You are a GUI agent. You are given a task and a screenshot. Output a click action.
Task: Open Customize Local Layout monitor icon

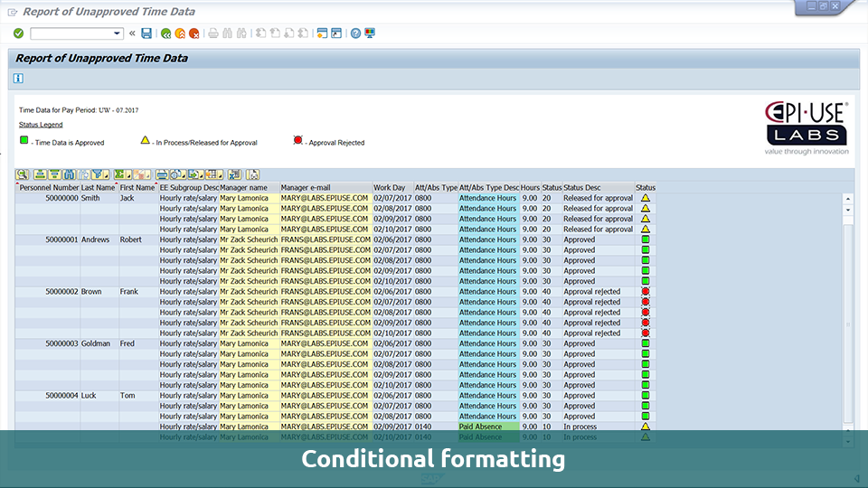tap(370, 33)
